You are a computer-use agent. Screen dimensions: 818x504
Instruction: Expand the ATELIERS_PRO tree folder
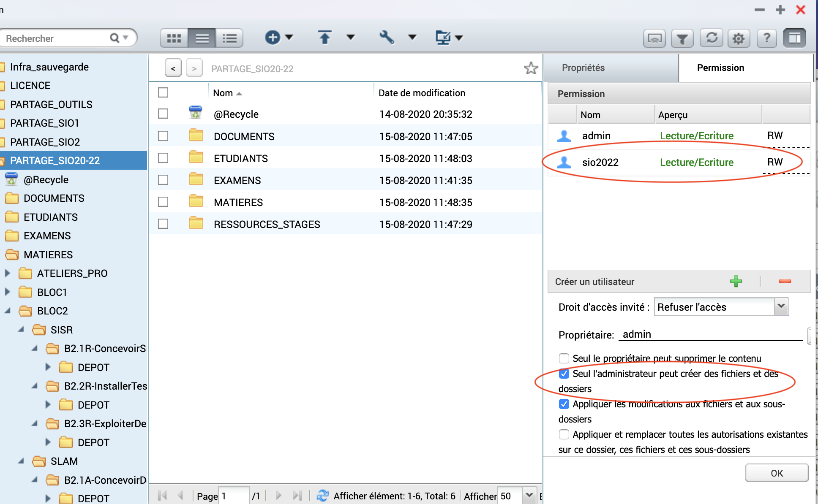[7, 273]
